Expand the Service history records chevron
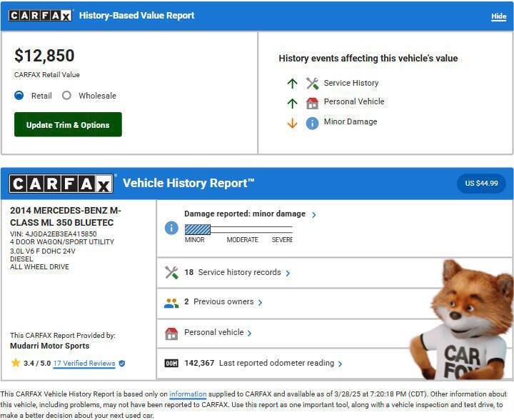Viewport: 514px width, 420px height. pyautogui.click(x=288, y=273)
